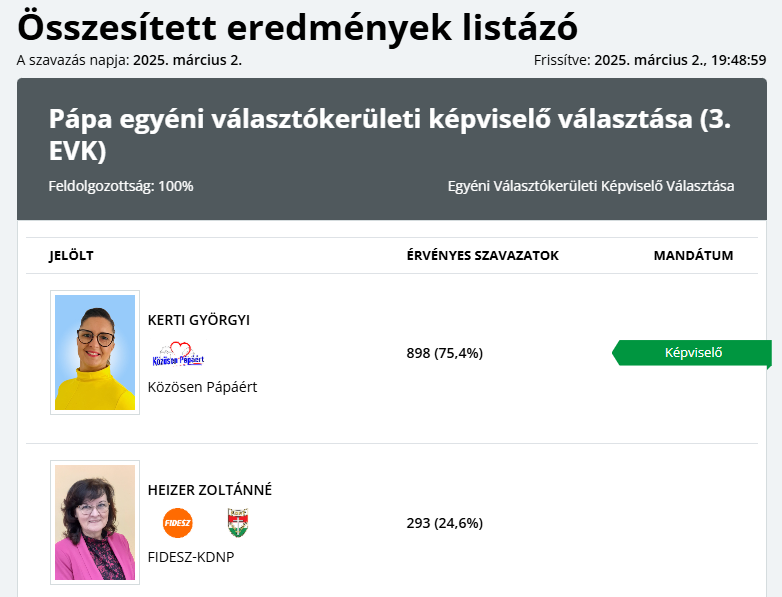This screenshot has height=597, width=782.
Task: Click the 293 (24,6%) vote count
Action: pos(444,523)
